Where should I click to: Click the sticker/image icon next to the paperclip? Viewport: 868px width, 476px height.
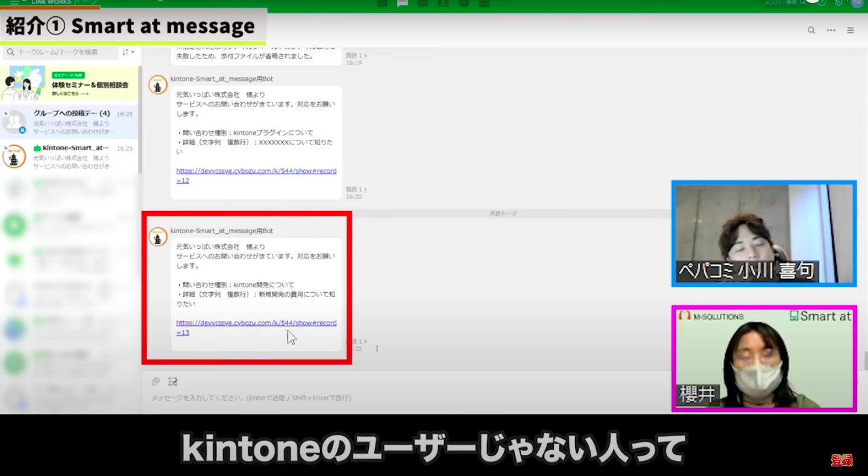173,381
